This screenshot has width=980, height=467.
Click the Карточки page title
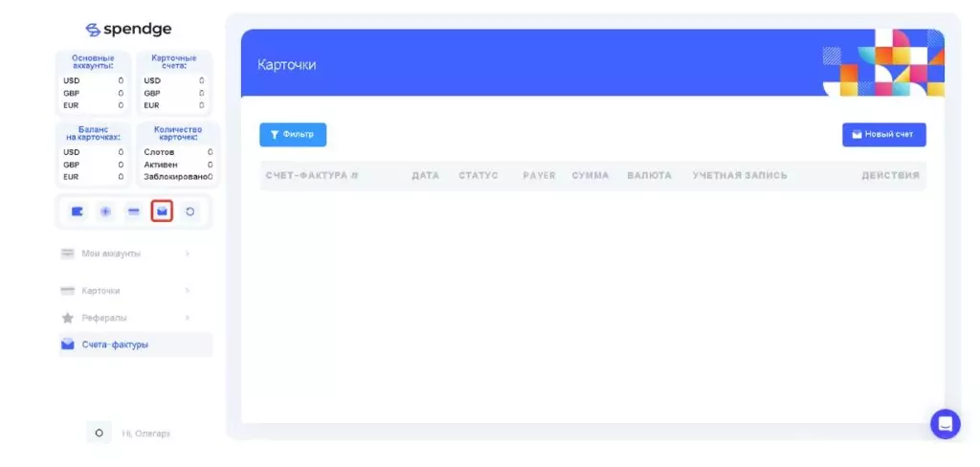(x=287, y=65)
